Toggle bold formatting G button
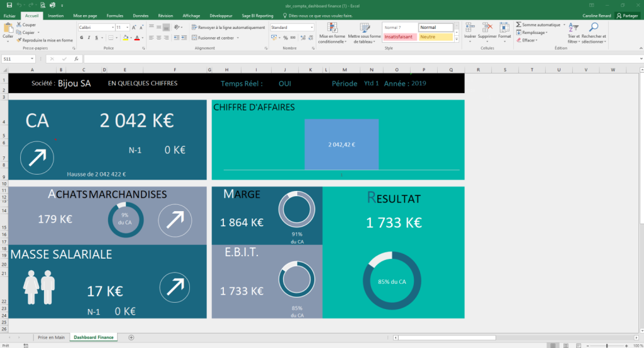This screenshot has height=348, width=644. coord(80,38)
